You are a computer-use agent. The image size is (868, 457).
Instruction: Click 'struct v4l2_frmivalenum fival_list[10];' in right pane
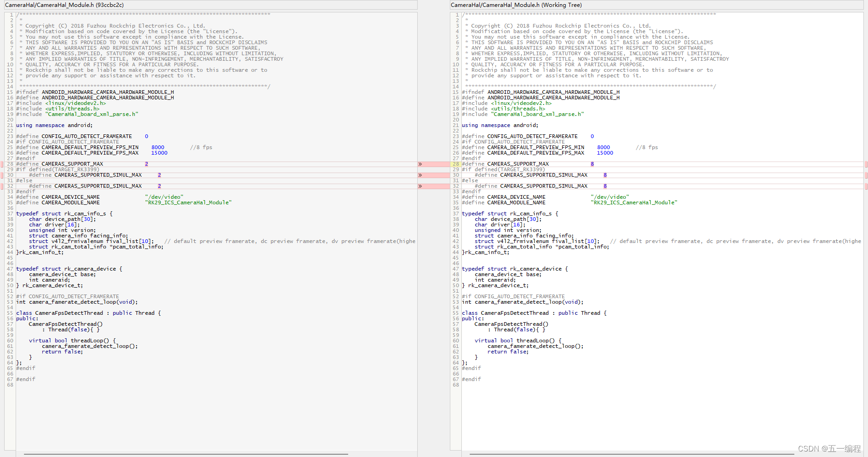[x=537, y=242]
